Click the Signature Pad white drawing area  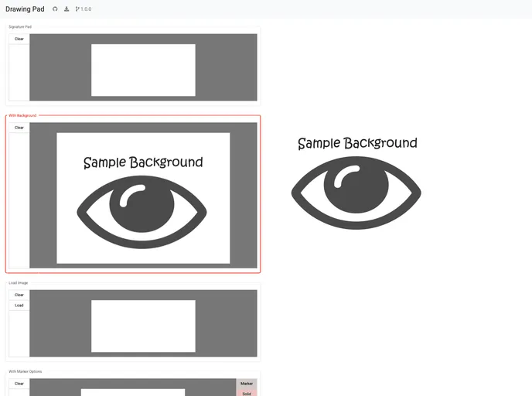(x=143, y=70)
